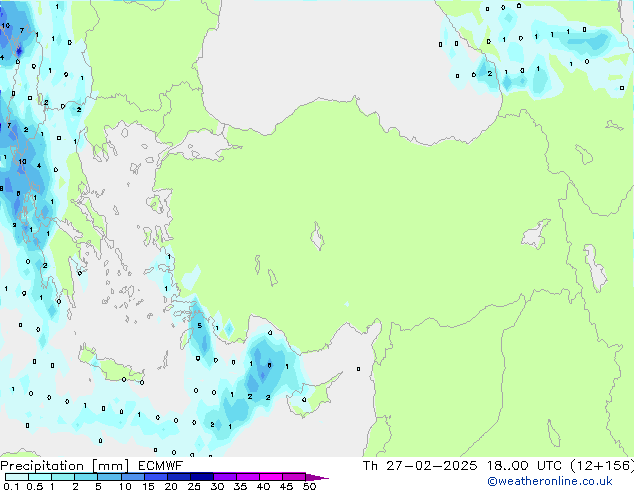
Task: Click the 10–15 mm legend swatch
Action: point(133,477)
